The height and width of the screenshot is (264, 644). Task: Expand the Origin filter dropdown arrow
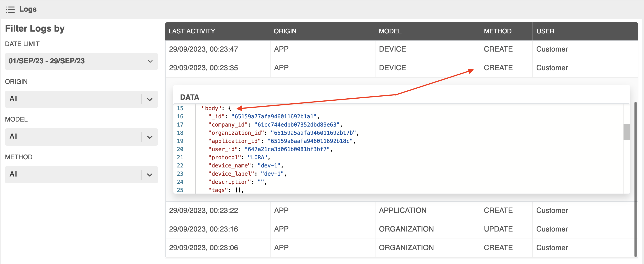coord(150,99)
